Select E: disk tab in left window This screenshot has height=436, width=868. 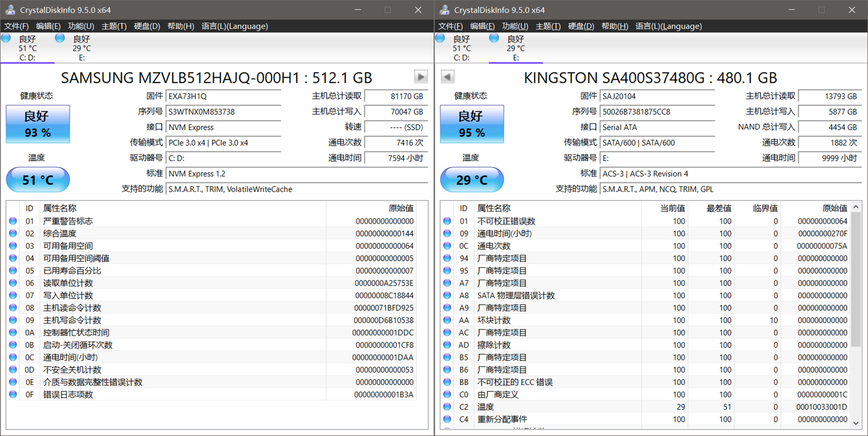82,48
